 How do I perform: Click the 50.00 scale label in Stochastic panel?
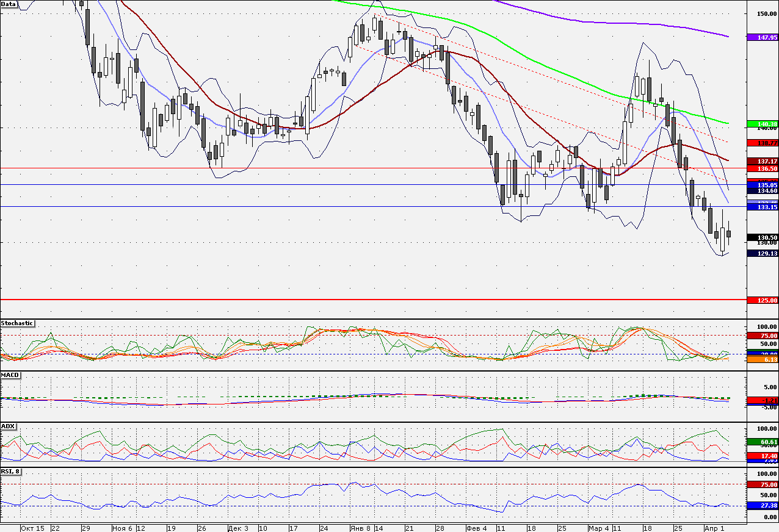click(x=769, y=345)
